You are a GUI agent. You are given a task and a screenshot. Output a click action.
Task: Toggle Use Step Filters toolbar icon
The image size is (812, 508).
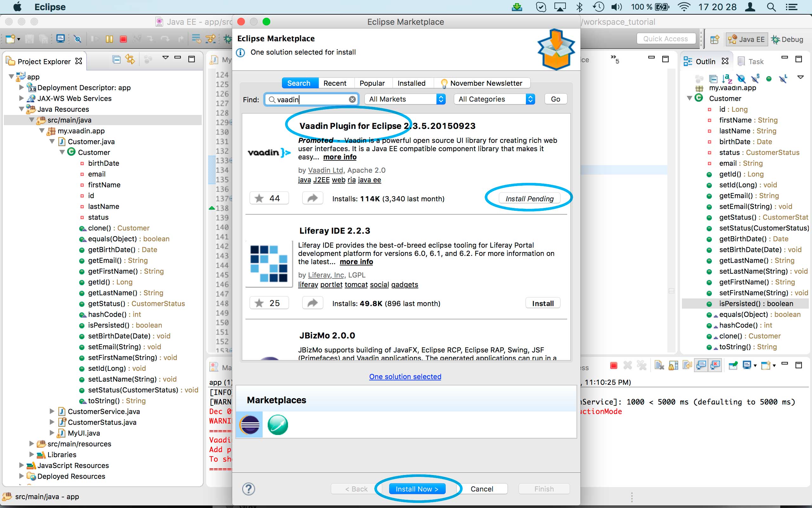coord(211,39)
